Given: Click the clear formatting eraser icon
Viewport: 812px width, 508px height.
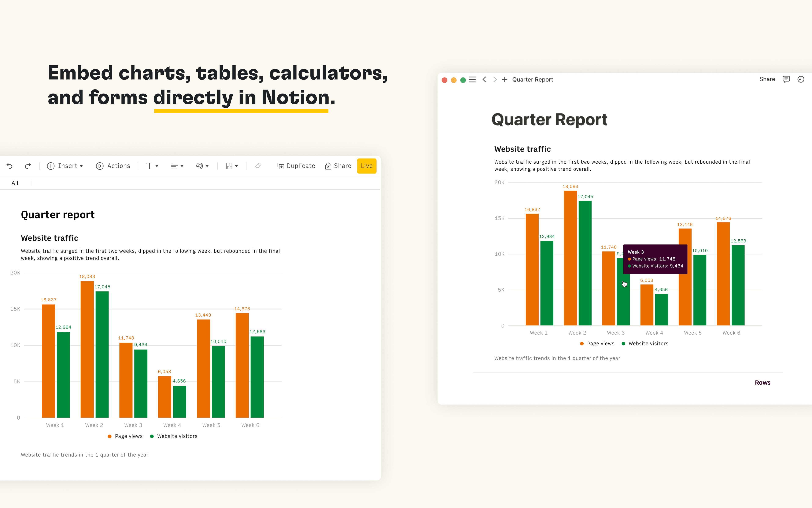Looking at the screenshot, I should tap(258, 166).
